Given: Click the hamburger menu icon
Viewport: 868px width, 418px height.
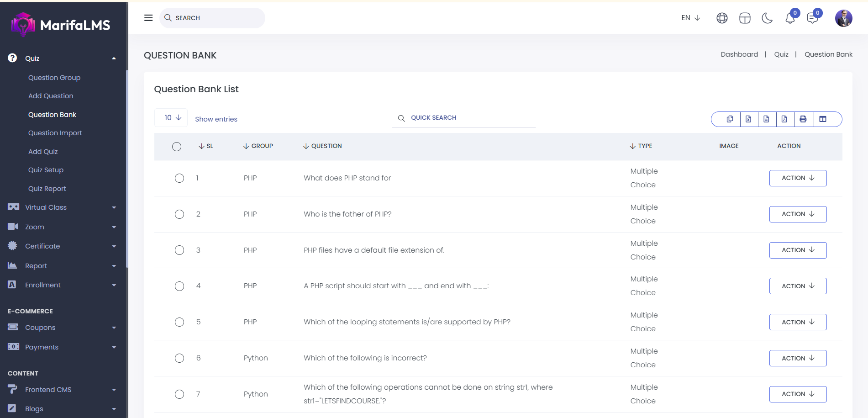Looking at the screenshot, I should [148, 18].
